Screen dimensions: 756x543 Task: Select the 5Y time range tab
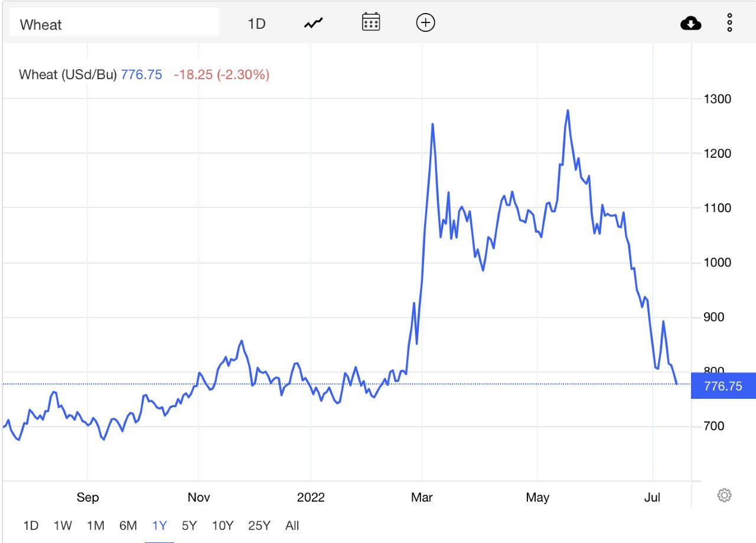190,525
